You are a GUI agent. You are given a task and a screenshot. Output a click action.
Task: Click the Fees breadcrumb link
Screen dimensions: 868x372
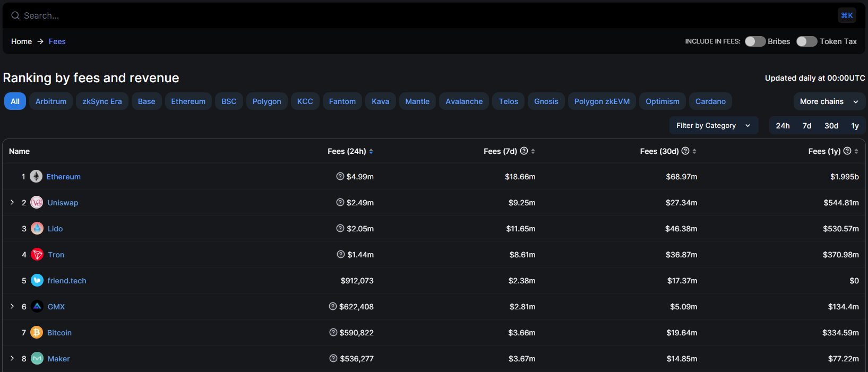click(x=57, y=41)
